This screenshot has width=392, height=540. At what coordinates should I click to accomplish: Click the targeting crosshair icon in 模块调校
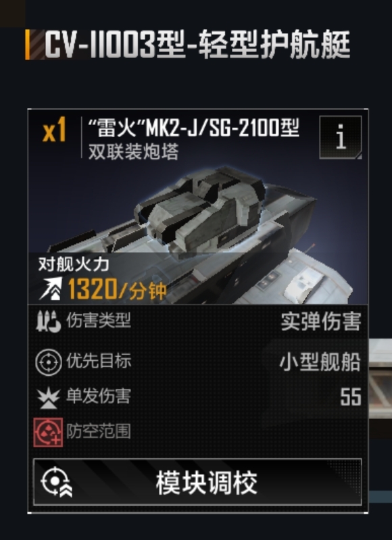[57, 482]
